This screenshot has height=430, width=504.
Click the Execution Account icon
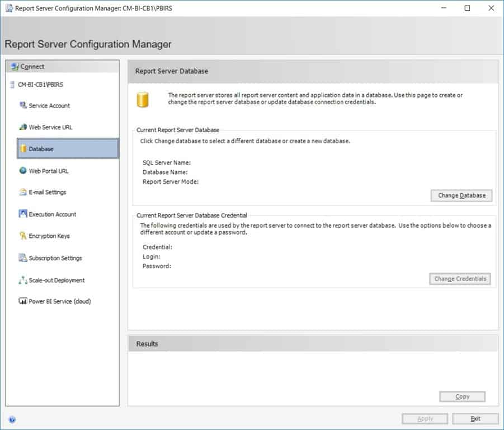click(23, 213)
